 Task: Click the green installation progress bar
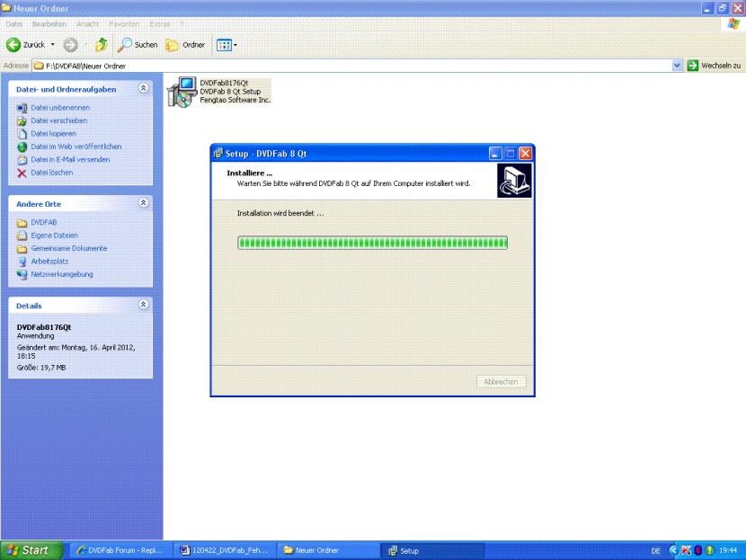tap(372, 243)
